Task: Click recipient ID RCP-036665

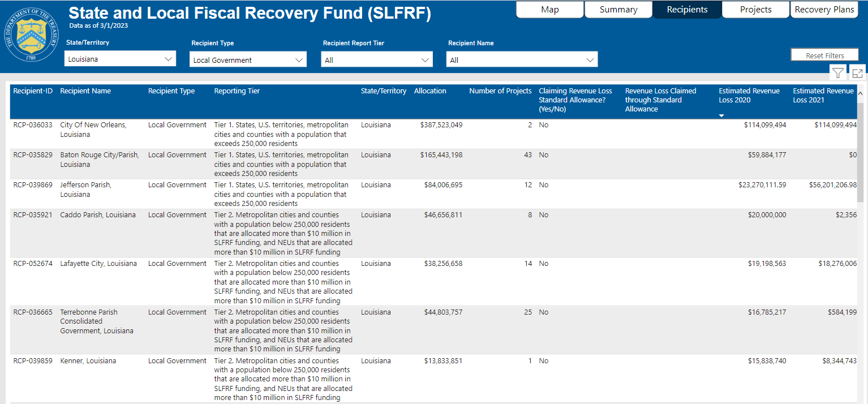Action: pyautogui.click(x=33, y=312)
